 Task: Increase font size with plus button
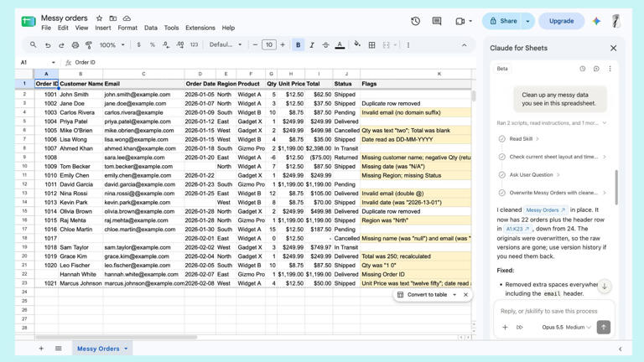pos(283,45)
